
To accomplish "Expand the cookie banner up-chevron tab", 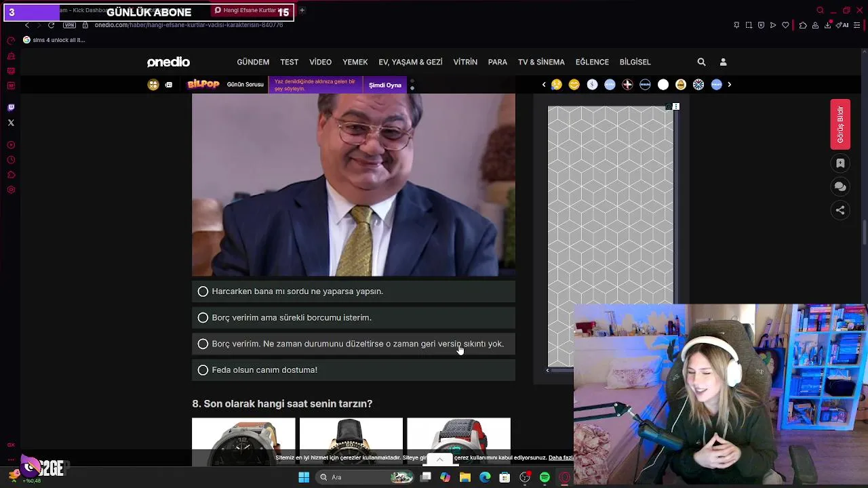I will tap(439, 460).
